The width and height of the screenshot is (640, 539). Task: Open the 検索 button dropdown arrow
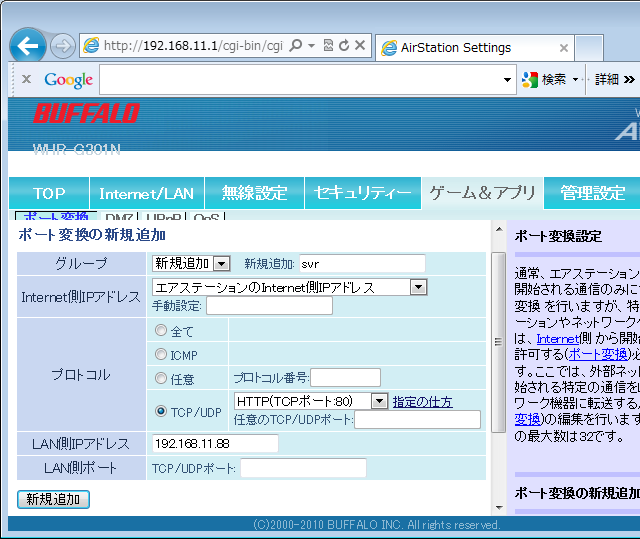pyautogui.click(x=575, y=79)
